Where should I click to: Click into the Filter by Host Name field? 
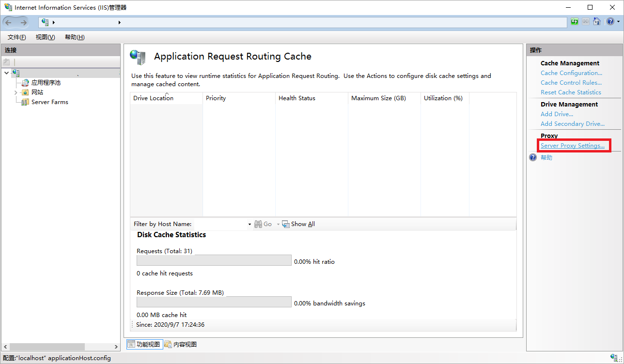coord(220,224)
